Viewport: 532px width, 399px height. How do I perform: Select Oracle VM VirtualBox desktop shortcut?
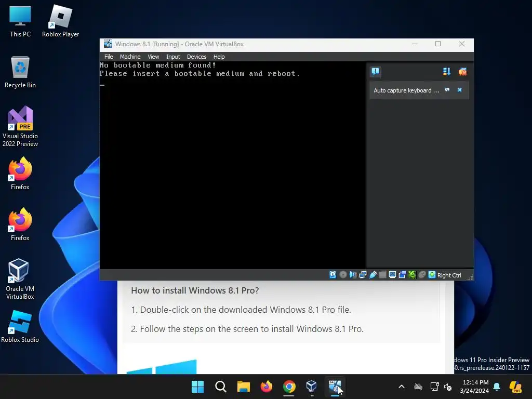click(x=20, y=279)
